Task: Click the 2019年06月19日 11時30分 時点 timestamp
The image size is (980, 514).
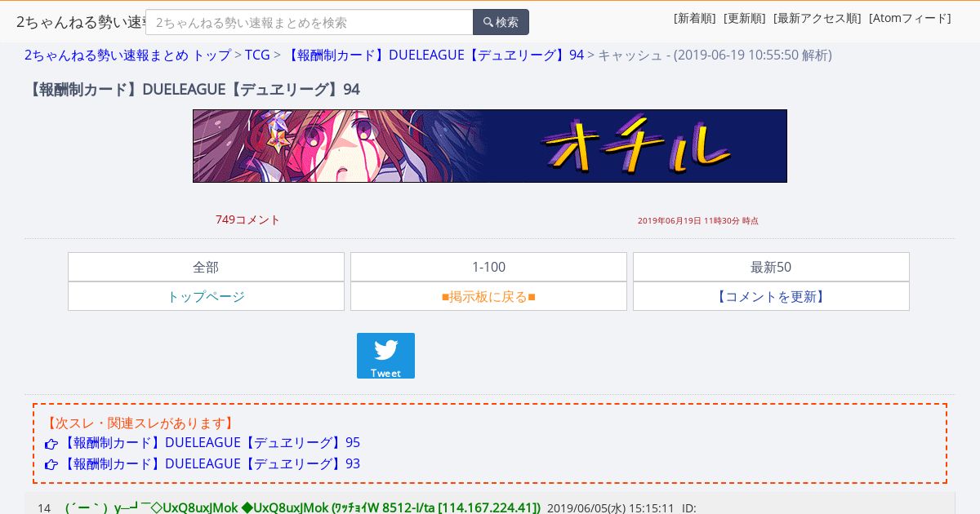Action: coord(697,220)
